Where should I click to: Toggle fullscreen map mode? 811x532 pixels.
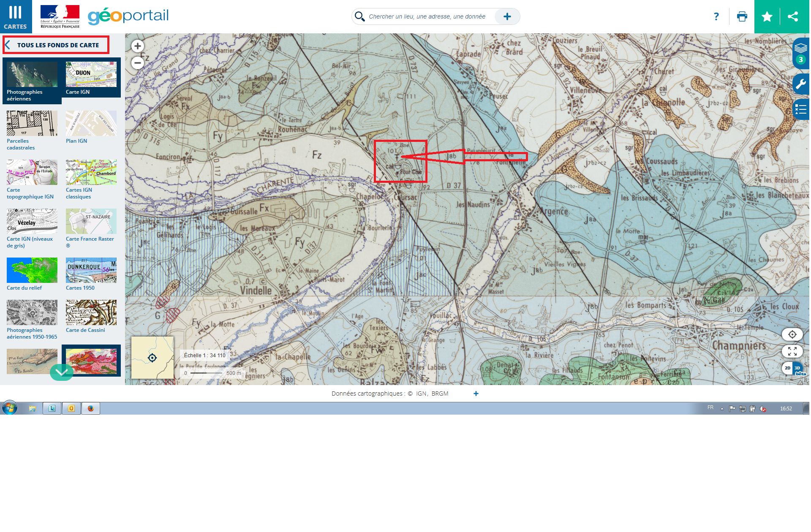pyautogui.click(x=792, y=351)
